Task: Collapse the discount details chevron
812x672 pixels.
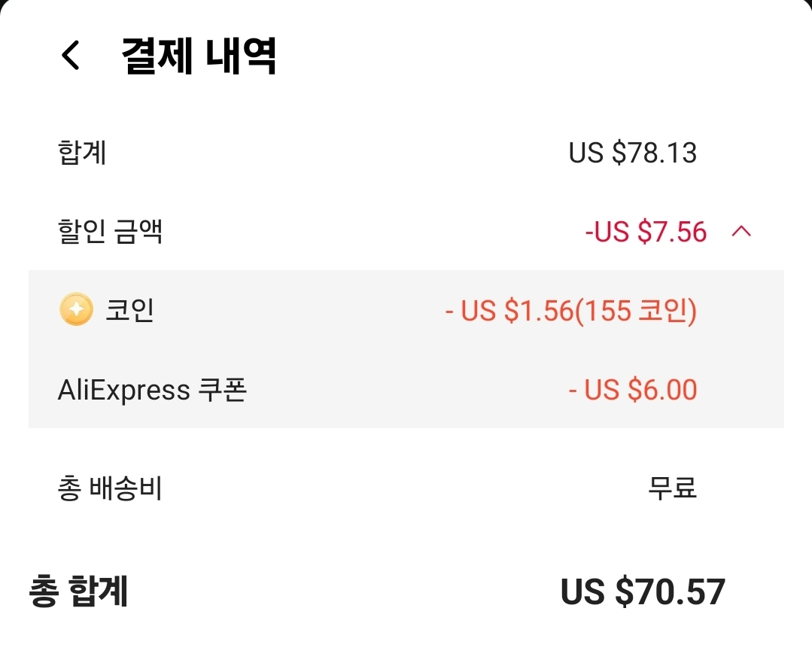Action: [741, 232]
